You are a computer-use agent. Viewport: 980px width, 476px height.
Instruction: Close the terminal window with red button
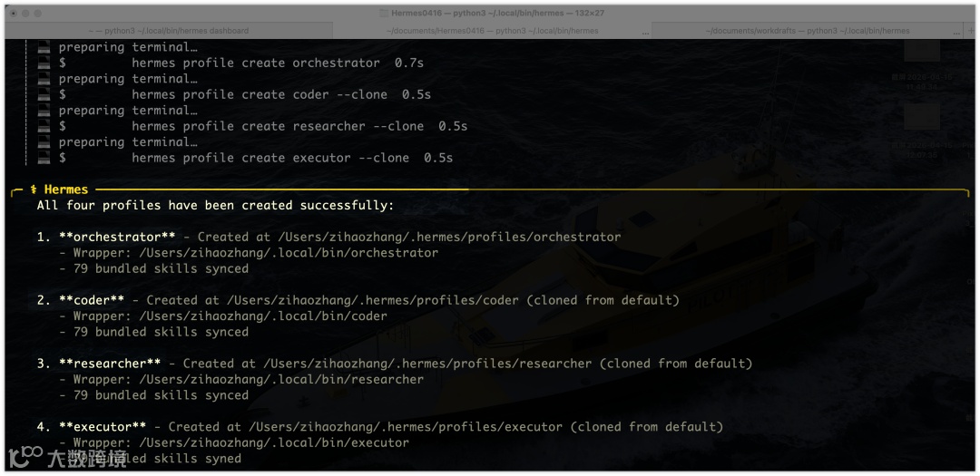click(14, 13)
